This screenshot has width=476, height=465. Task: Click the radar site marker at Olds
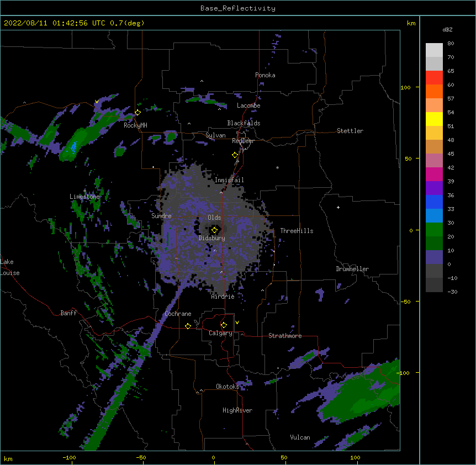pyautogui.click(x=214, y=230)
